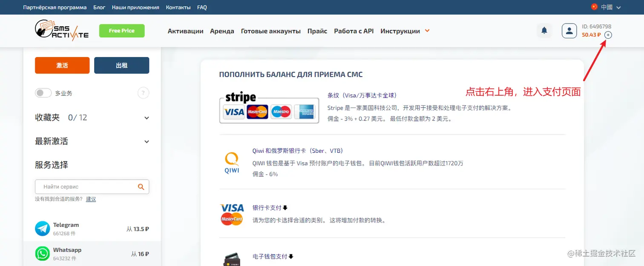Click the green Free Price button
The width and height of the screenshot is (644, 266).
coord(122,31)
